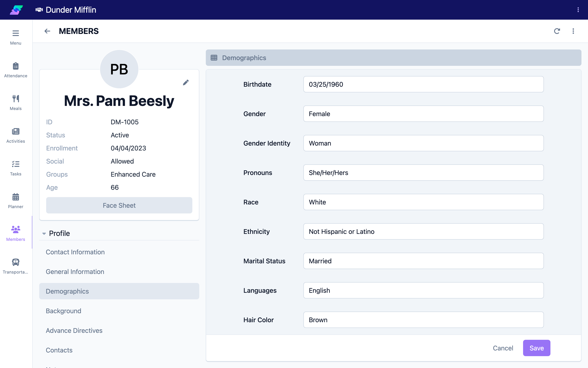The width and height of the screenshot is (588, 368).
Task: Click the Demographics table grid icon
Action: (214, 58)
